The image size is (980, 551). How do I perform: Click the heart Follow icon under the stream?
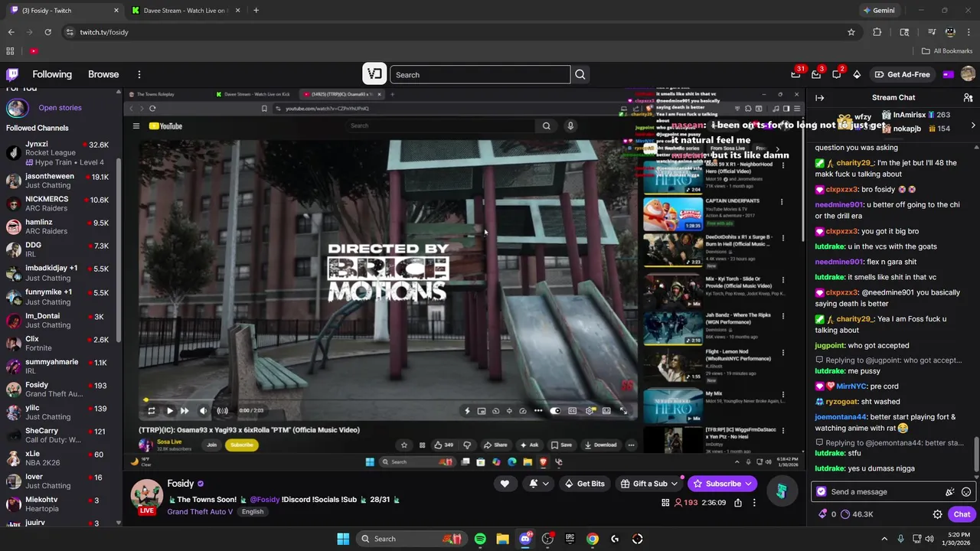tap(505, 484)
